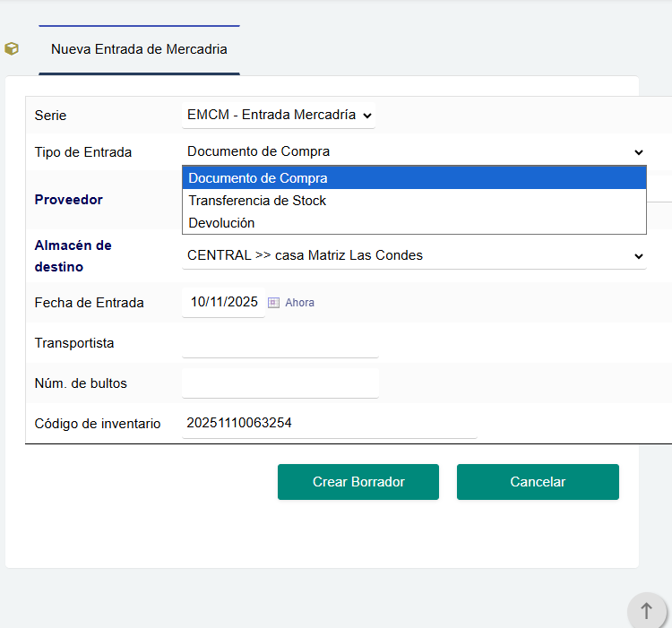Click the Transportista label

(x=74, y=343)
